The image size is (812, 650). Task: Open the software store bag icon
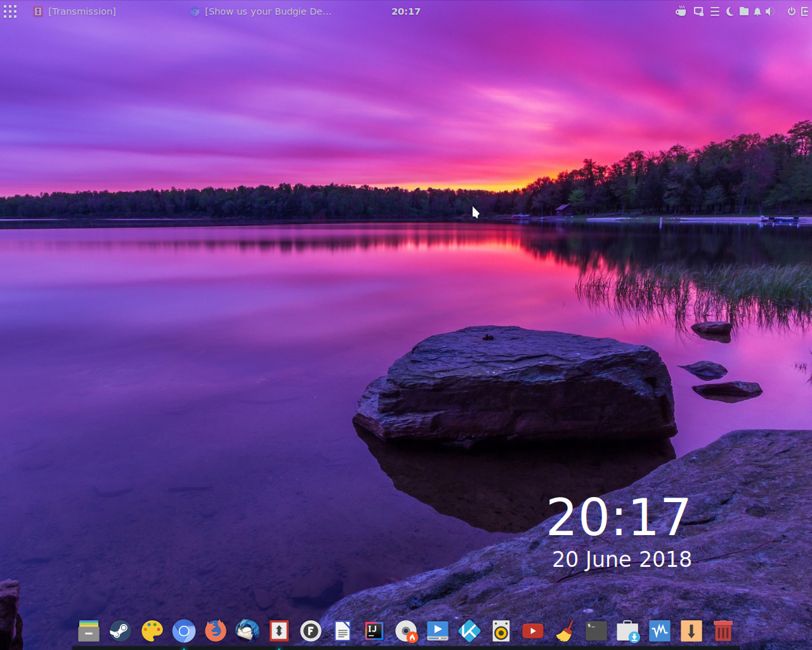tap(628, 631)
